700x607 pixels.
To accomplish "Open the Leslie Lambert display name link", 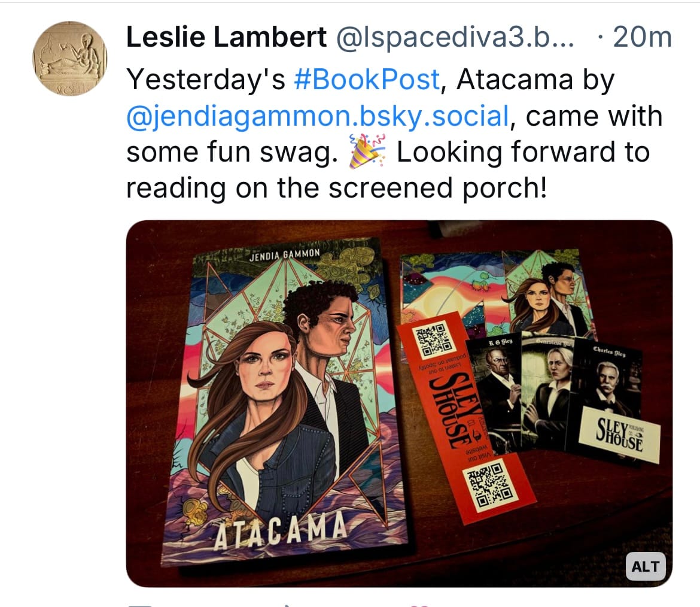I will click(x=226, y=37).
